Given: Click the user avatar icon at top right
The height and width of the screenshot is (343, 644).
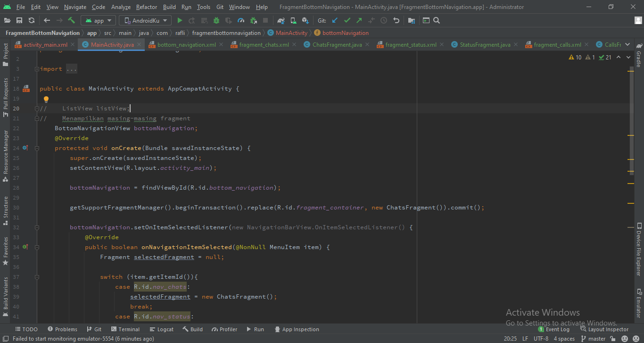Looking at the screenshot, I should [x=638, y=20].
